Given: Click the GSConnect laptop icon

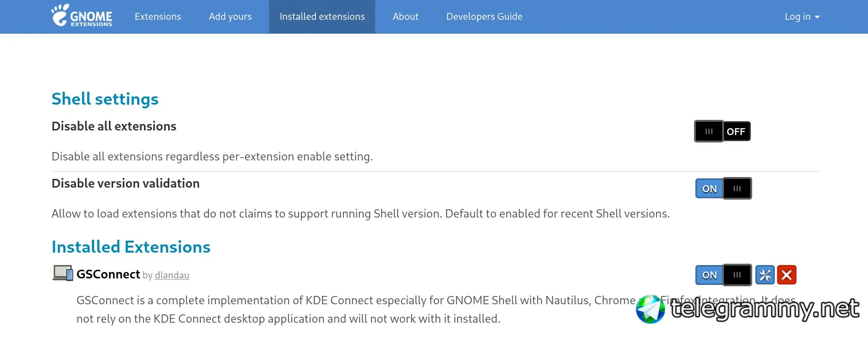Looking at the screenshot, I should (x=63, y=273).
